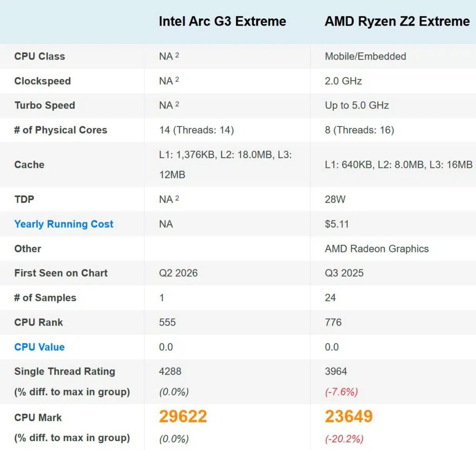This screenshot has height=450, width=476.
Task: Click the Mobile/Embedded cell
Action: click(x=365, y=56)
